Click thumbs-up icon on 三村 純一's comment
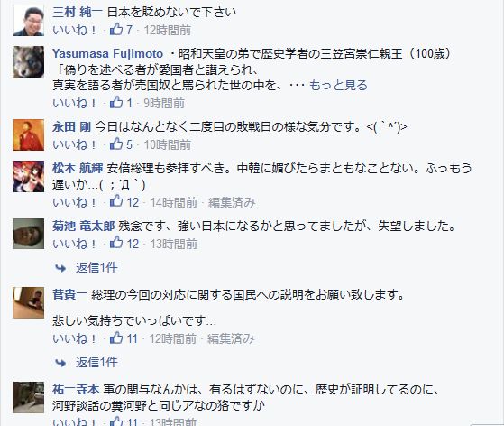The height and width of the screenshot is (426, 504). [x=116, y=29]
